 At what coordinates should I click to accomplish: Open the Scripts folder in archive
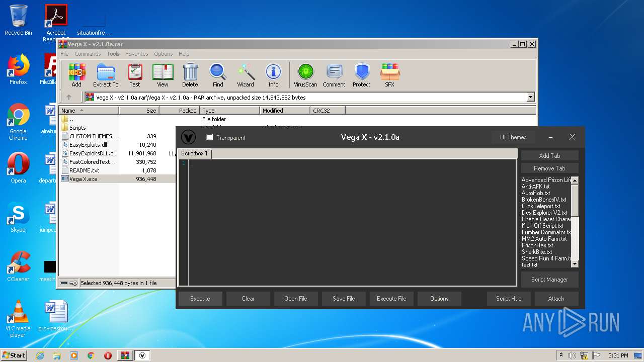click(77, 128)
